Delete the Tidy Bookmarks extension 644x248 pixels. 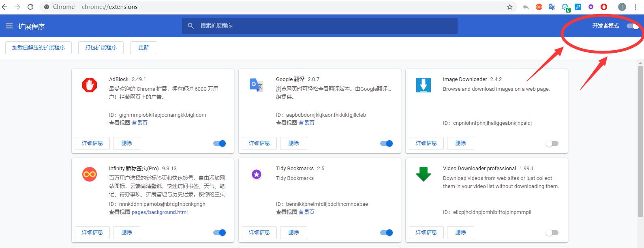coord(293,233)
